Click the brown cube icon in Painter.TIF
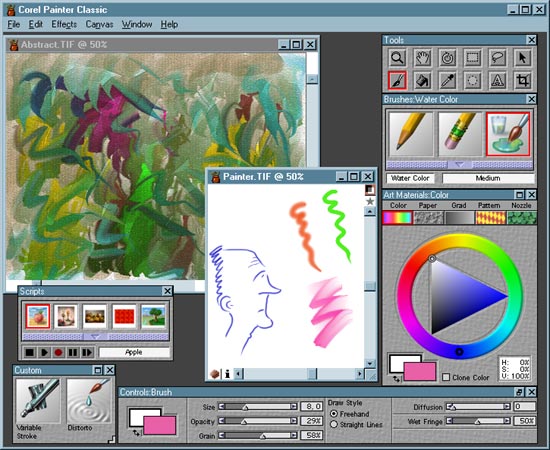Image resolution: width=550 pixels, height=450 pixels. [215, 374]
